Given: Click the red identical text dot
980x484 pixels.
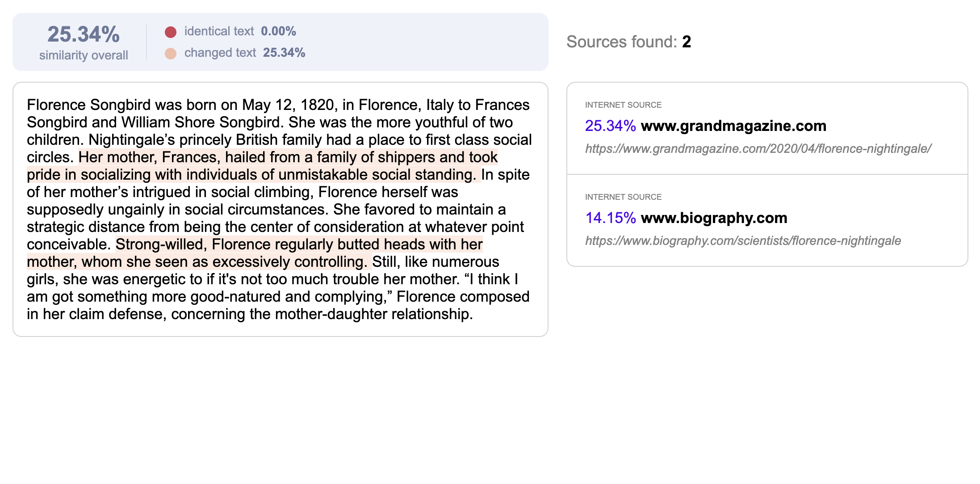Looking at the screenshot, I should [171, 32].
